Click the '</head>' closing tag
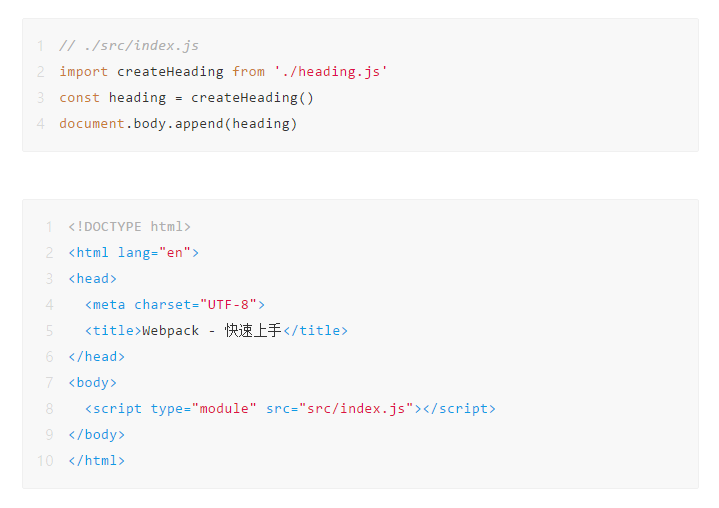719x508 pixels. pos(96,357)
